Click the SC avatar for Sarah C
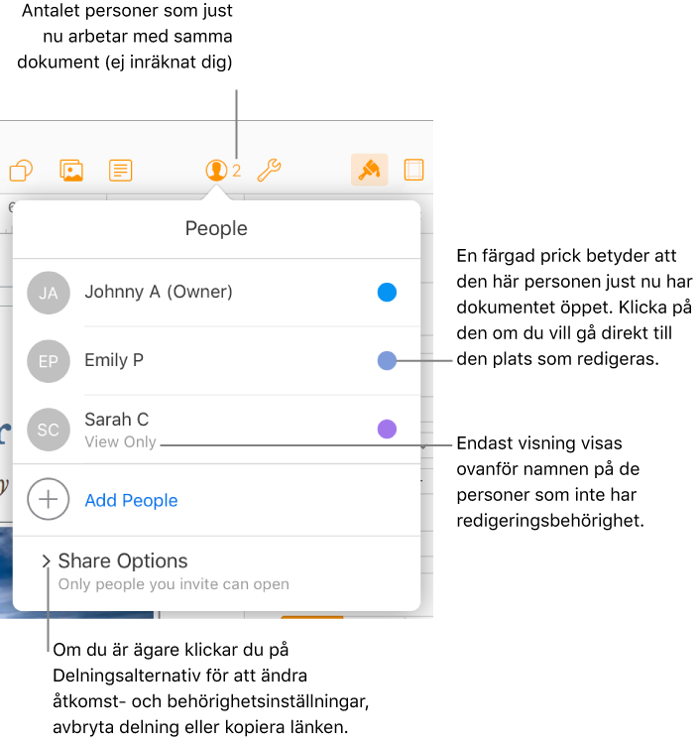Viewport: 700px width, 744px height. 49,430
